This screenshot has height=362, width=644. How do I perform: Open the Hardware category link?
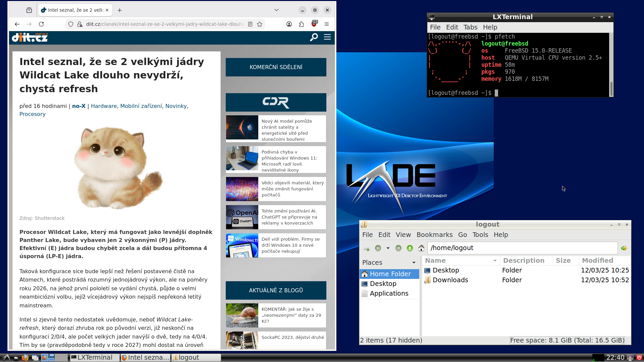tap(104, 106)
